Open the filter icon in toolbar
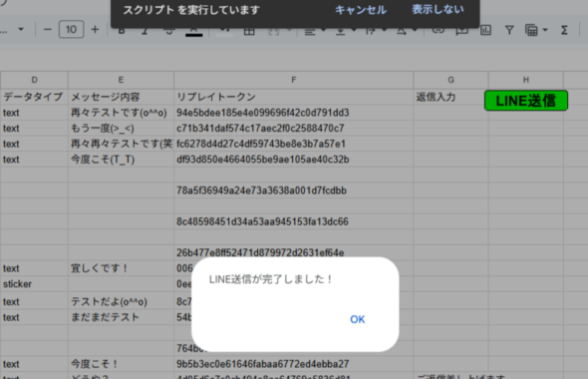 click(x=509, y=30)
